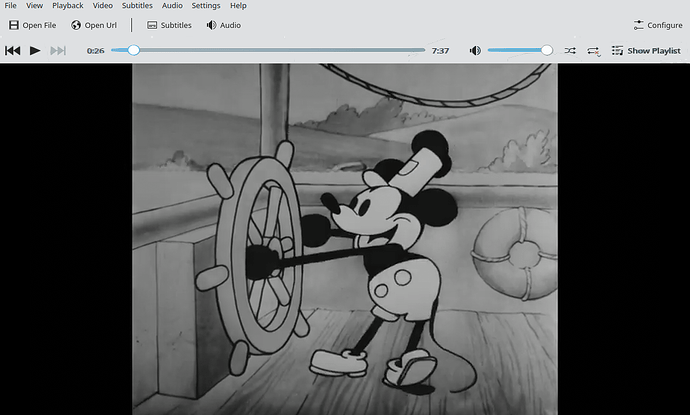The image size is (690, 415).
Task: Show Playlist panel
Action: click(x=646, y=51)
